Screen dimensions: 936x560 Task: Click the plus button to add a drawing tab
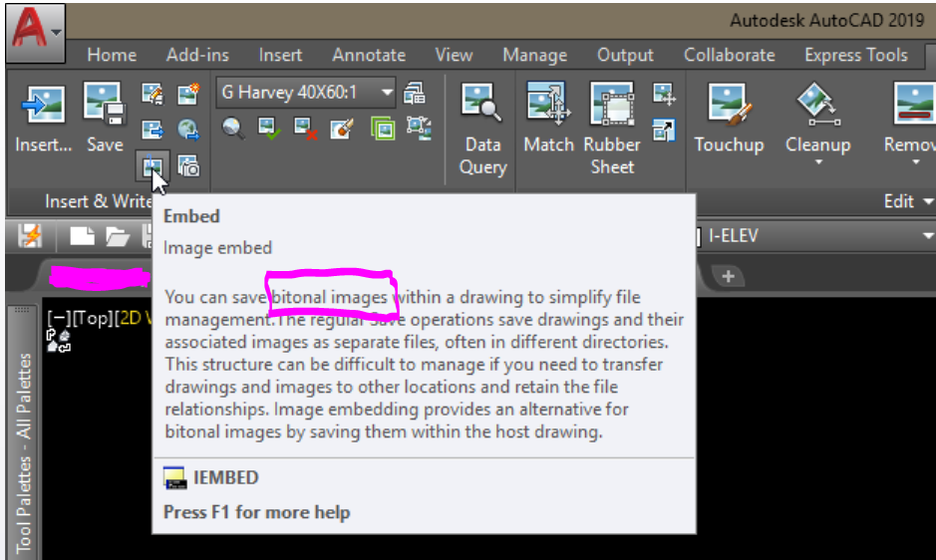pos(729,276)
